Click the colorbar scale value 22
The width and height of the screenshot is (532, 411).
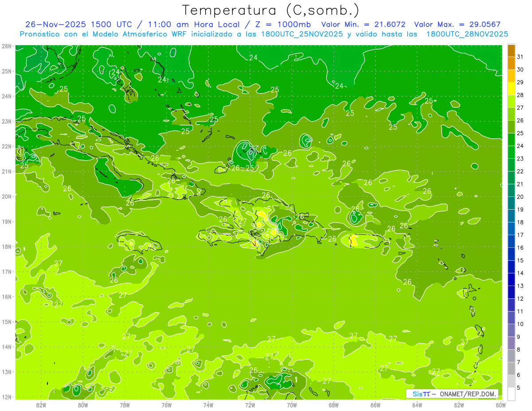click(520, 172)
